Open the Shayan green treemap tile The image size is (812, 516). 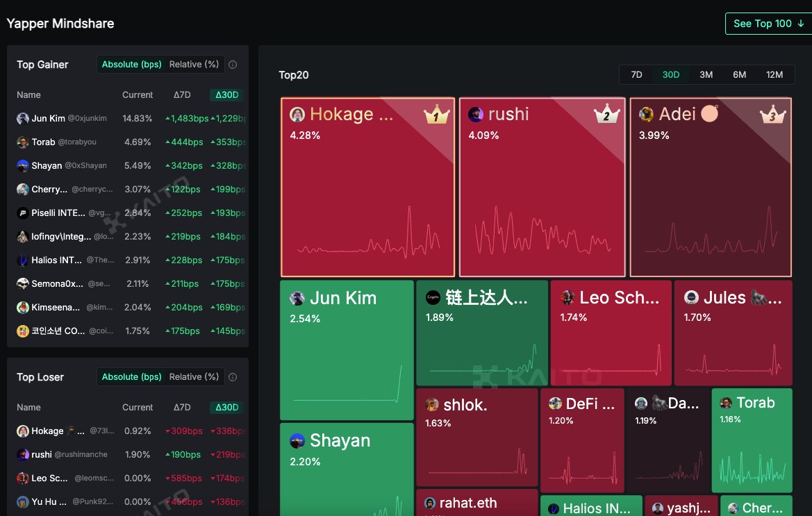click(347, 469)
